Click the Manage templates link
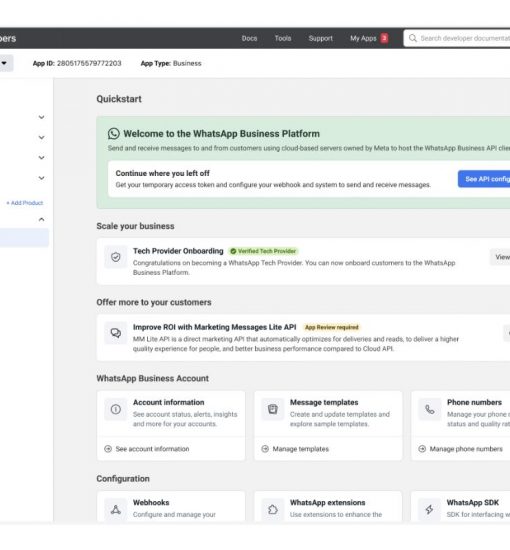Screen dimensions: 510x550 301,449
